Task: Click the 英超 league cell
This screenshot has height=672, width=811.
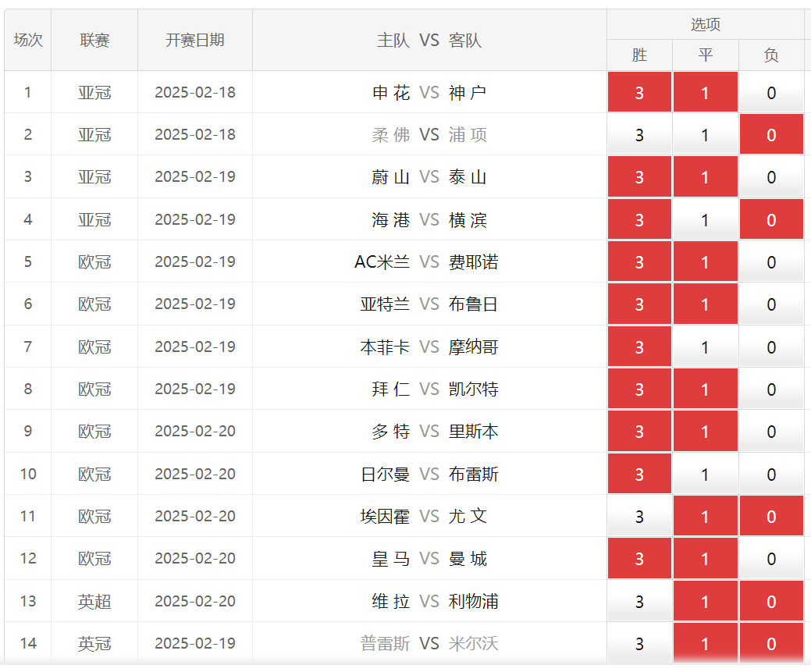Action: pyautogui.click(x=94, y=602)
